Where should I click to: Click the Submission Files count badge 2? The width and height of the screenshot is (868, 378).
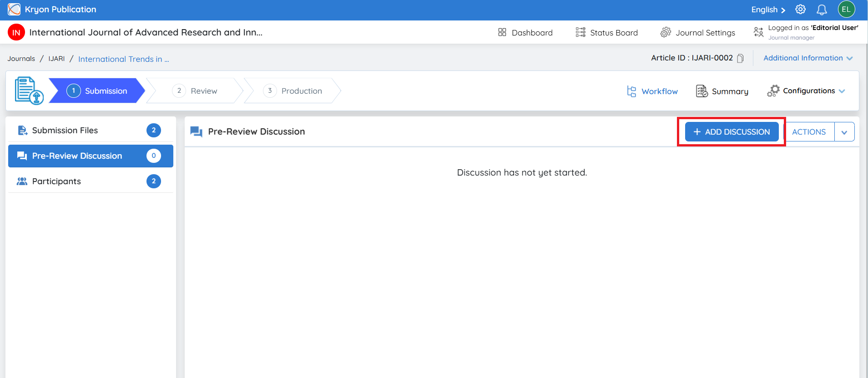[x=154, y=131]
